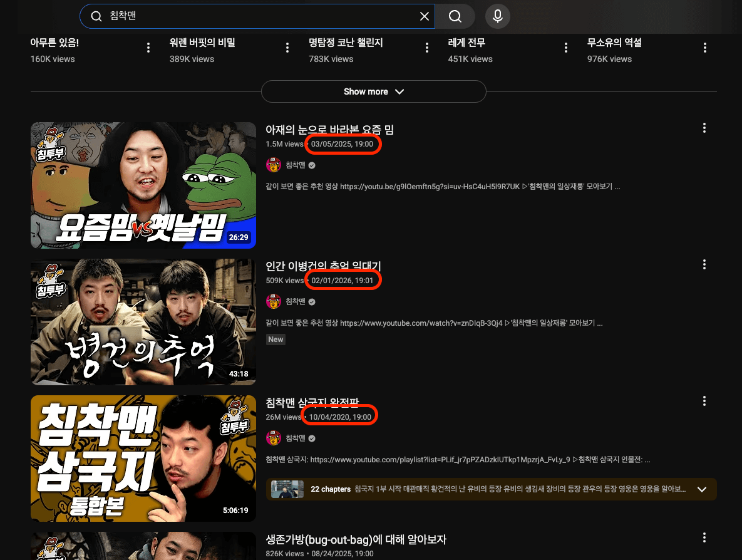Visit 침착맨 channel under the first video
Image resolution: width=742 pixels, height=560 pixels.
coord(295,165)
